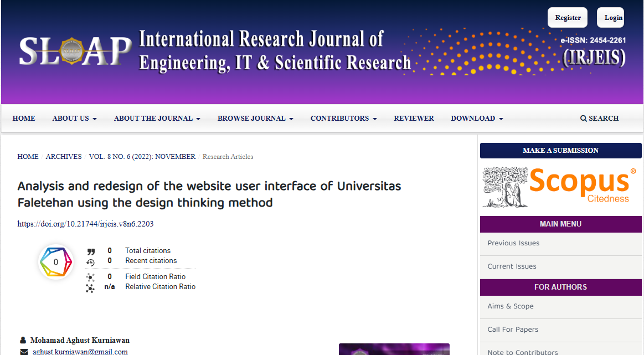Viewport: 644px width, 355px height.
Task: Click the Relative Citation Ratio icon
Action: [x=90, y=288]
